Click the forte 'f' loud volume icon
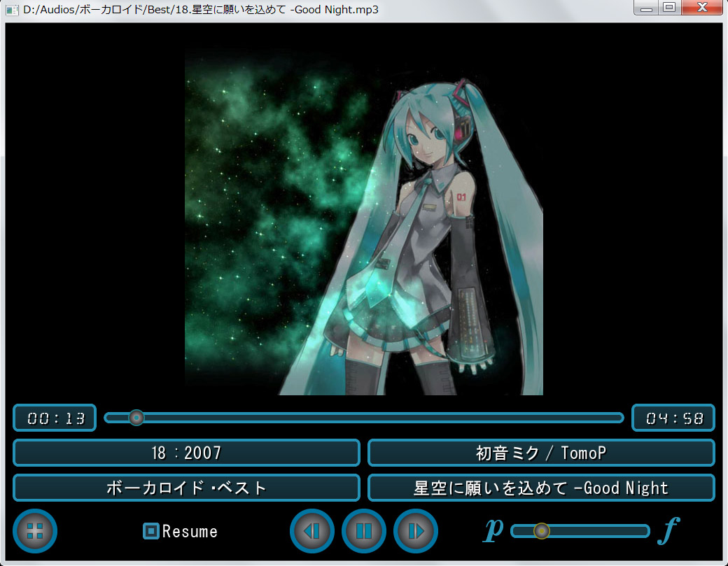This screenshot has width=728, height=566. (x=669, y=530)
